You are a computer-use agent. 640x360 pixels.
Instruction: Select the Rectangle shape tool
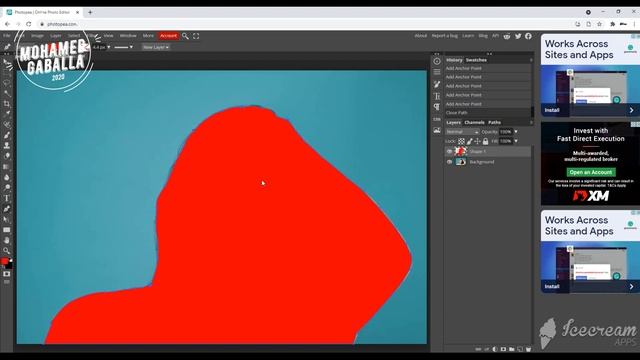[x=7, y=230]
